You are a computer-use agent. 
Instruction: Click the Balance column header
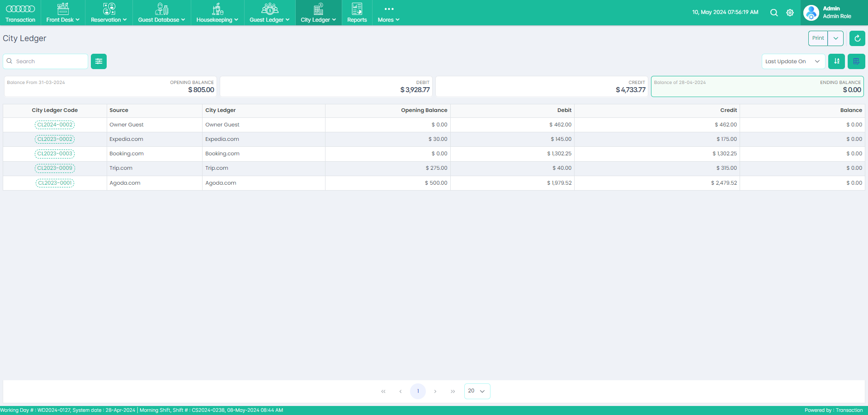point(802,110)
